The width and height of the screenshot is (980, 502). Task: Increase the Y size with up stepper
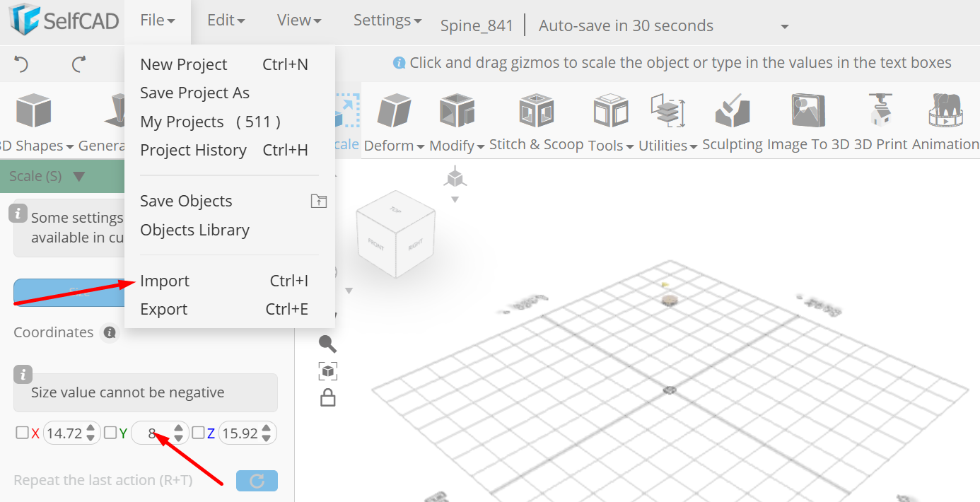click(179, 428)
